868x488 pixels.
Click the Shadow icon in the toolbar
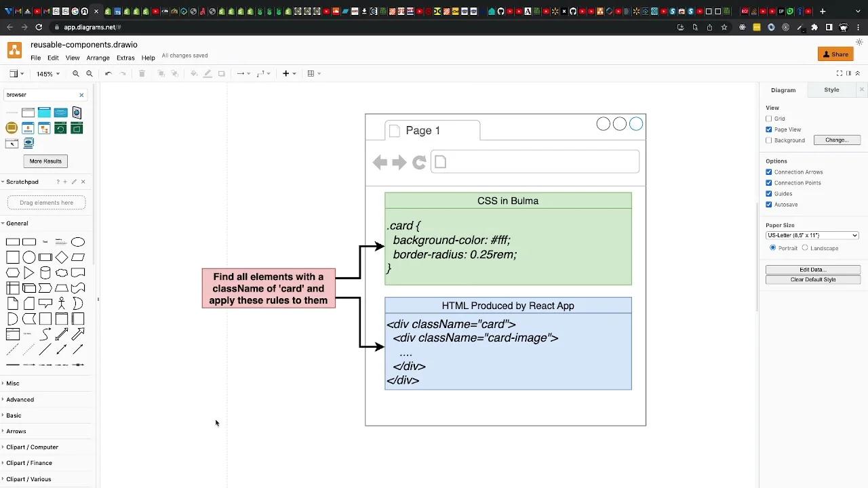click(222, 73)
